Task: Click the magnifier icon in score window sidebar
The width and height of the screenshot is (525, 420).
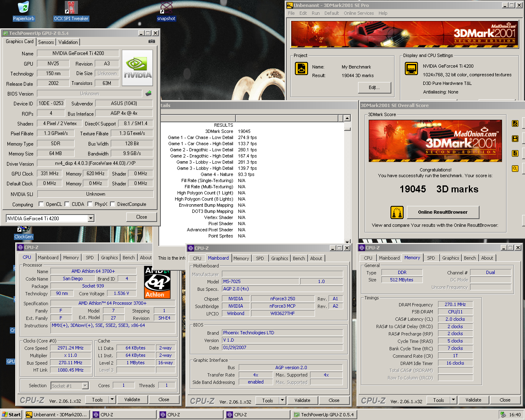Action: (x=515, y=169)
